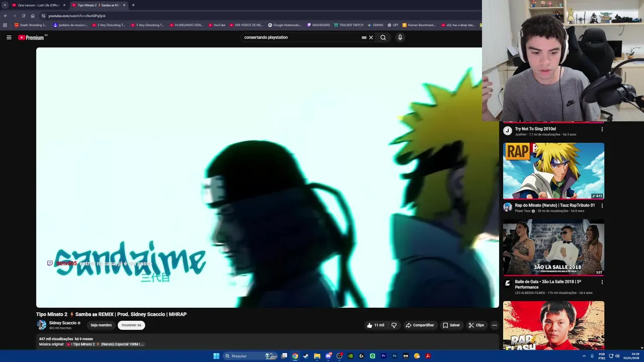Screen dimensions: 644x362
Task: Open a new browser tab
Action: [133, 5]
